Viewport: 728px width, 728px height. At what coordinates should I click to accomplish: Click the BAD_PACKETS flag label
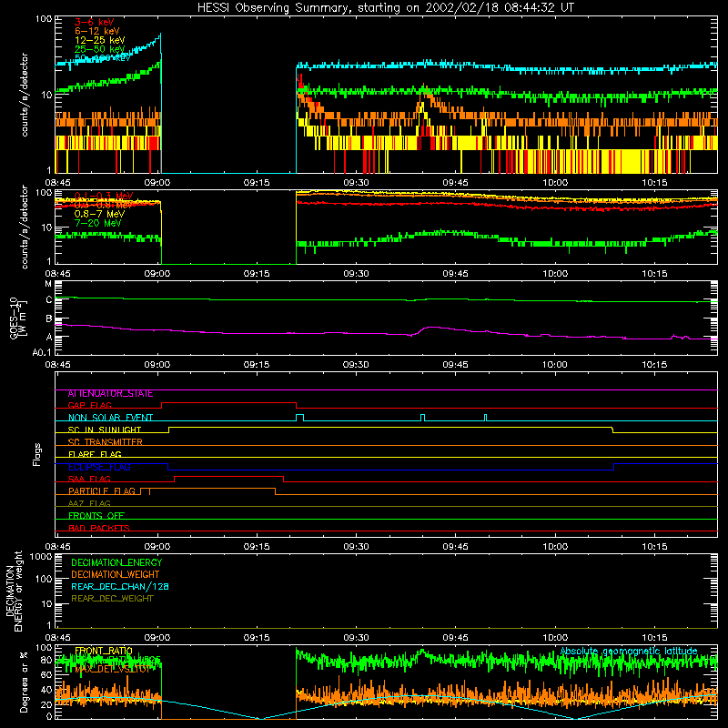[99, 528]
